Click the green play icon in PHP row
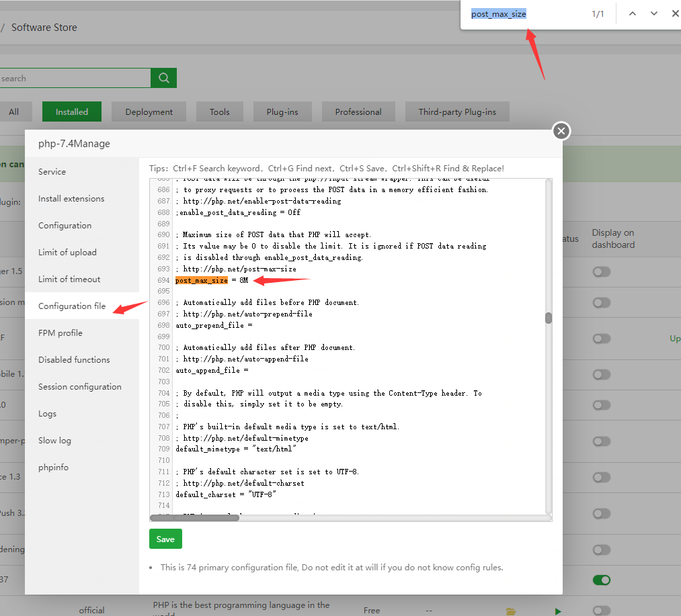 558,611
